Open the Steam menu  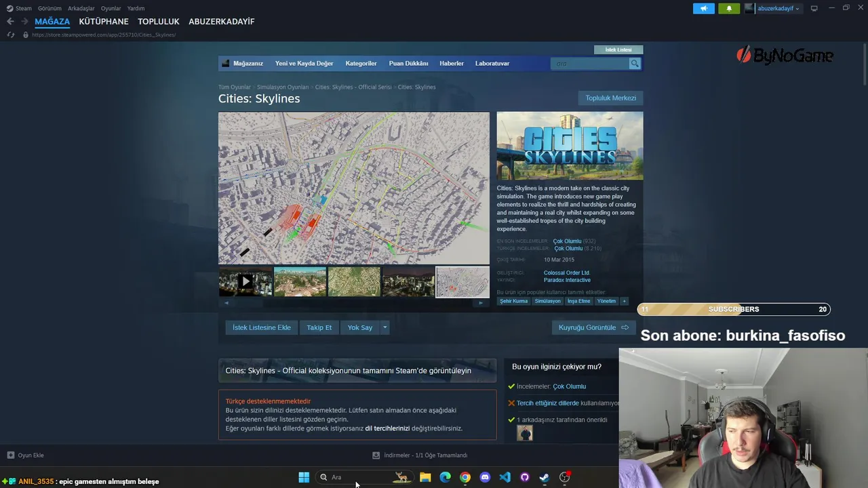coord(24,8)
